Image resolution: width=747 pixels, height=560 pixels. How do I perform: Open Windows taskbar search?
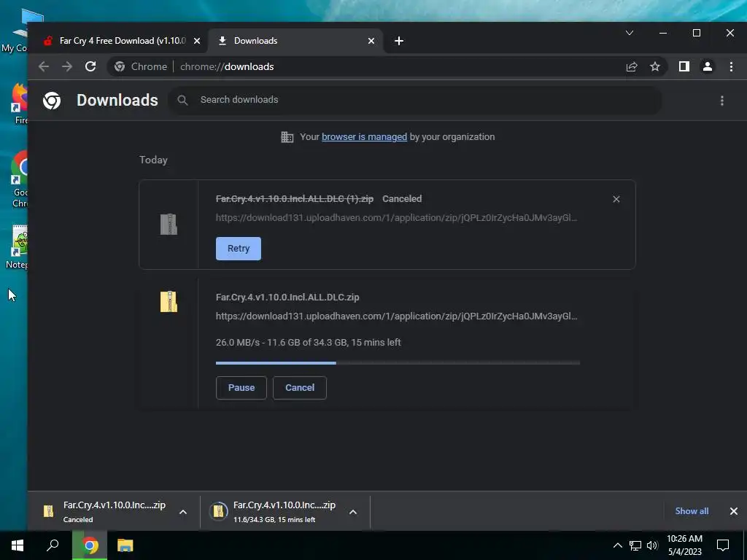(x=53, y=545)
